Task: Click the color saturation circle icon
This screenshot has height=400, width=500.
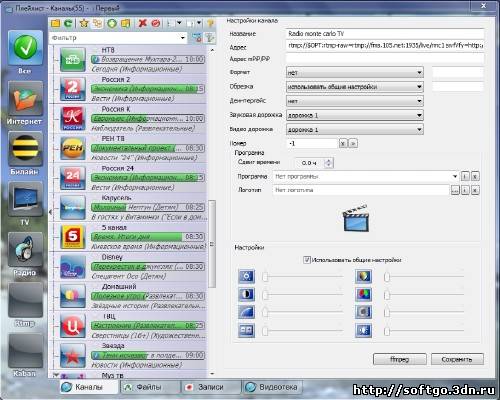Action: coord(363,276)
